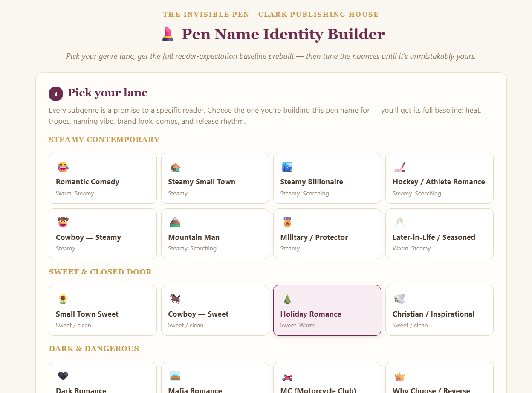Choose the Cowboy — Sweet lane
The image size is (532, 393).
click(x=215, y=311)
